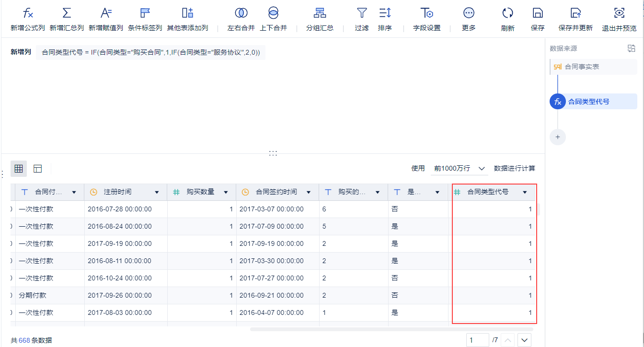Open 合同类型代号 column header dropdown
Screen dimensions: 644x347
pos(525,192)
